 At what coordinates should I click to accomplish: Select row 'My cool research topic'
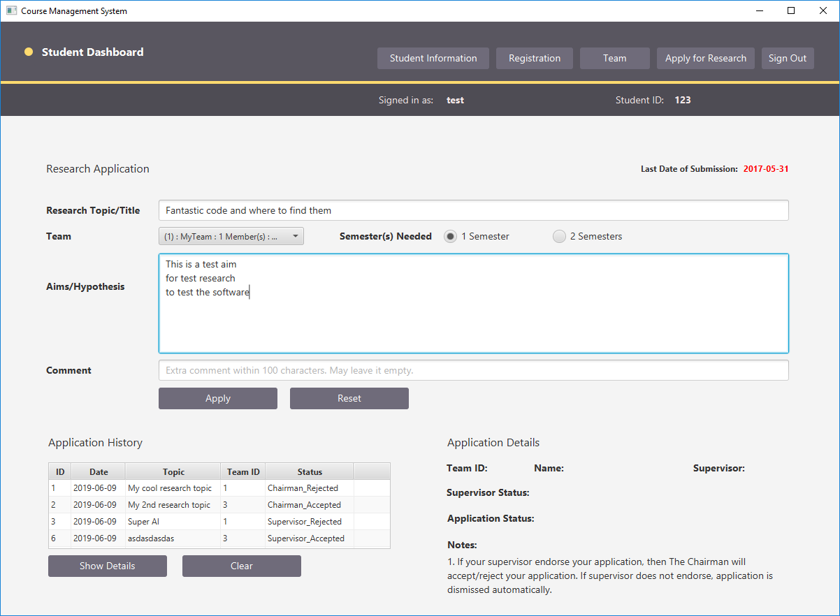tap(219, 488)
